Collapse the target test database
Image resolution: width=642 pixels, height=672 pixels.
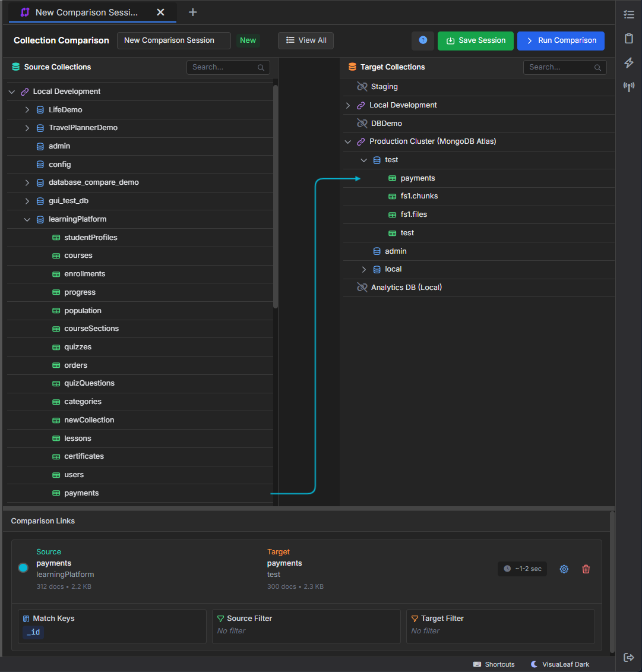point(363,160)
